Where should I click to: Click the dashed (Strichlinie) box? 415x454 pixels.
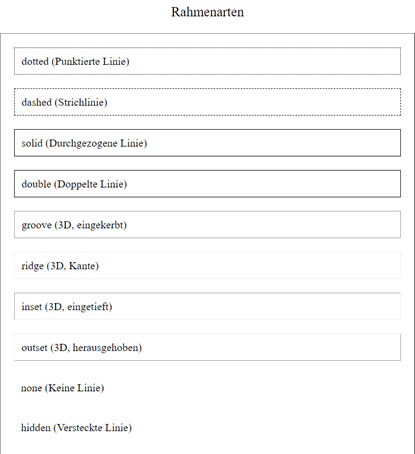pos(207,102)
